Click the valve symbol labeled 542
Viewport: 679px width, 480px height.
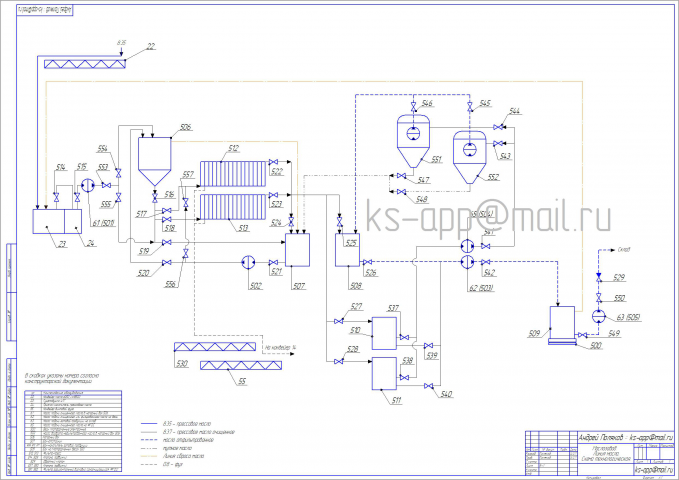pyautogui.click(x=486, y=262)
